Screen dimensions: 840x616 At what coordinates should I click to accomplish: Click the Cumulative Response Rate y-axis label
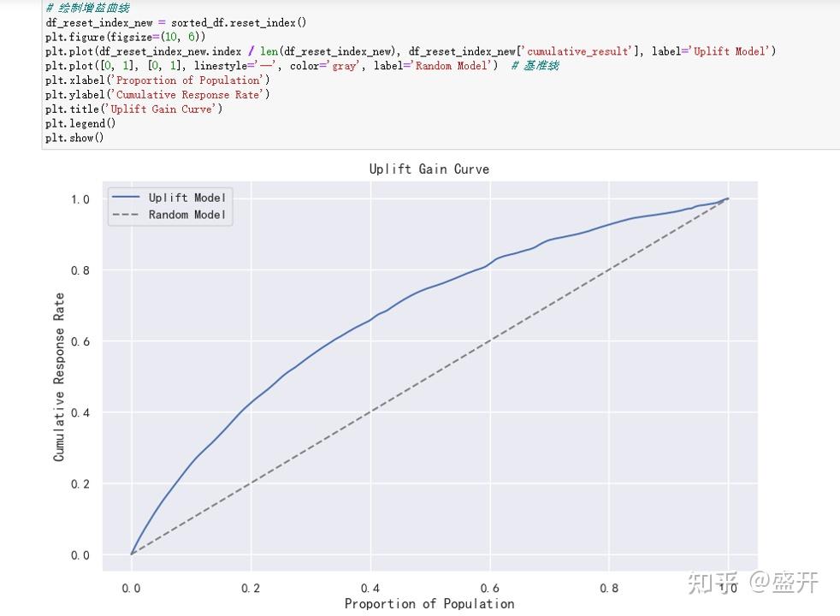coord(59,377)
